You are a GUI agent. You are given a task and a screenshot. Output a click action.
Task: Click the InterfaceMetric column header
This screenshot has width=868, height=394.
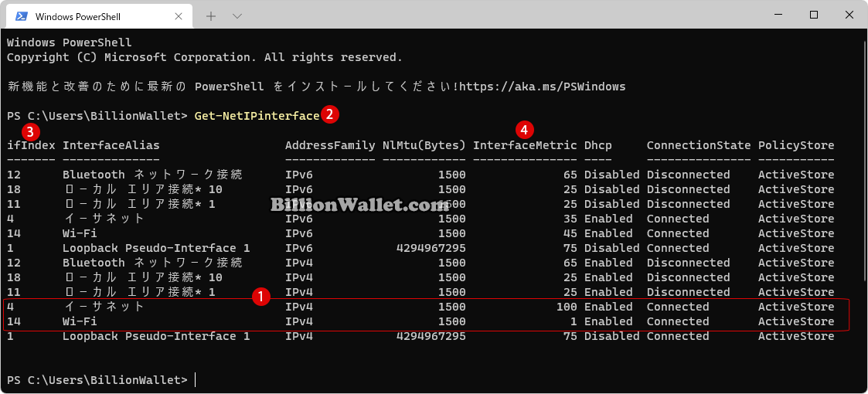pos(525,145)
